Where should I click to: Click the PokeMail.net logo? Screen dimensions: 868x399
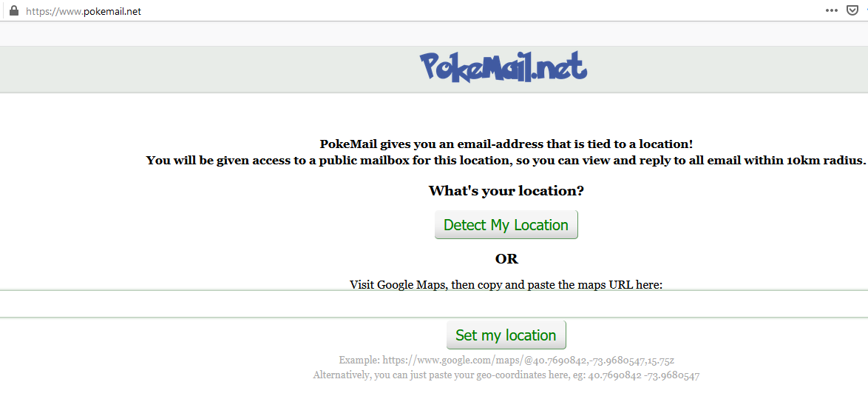503,67
